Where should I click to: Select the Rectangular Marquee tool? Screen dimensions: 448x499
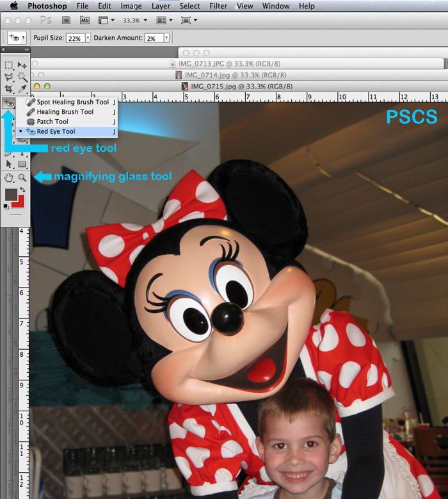point(8,65)
